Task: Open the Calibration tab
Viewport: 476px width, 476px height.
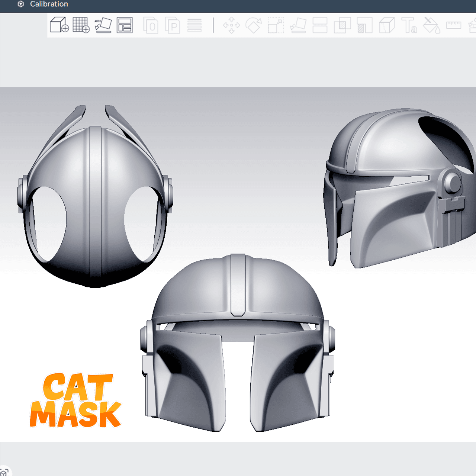Action: (x=43, y=4)
